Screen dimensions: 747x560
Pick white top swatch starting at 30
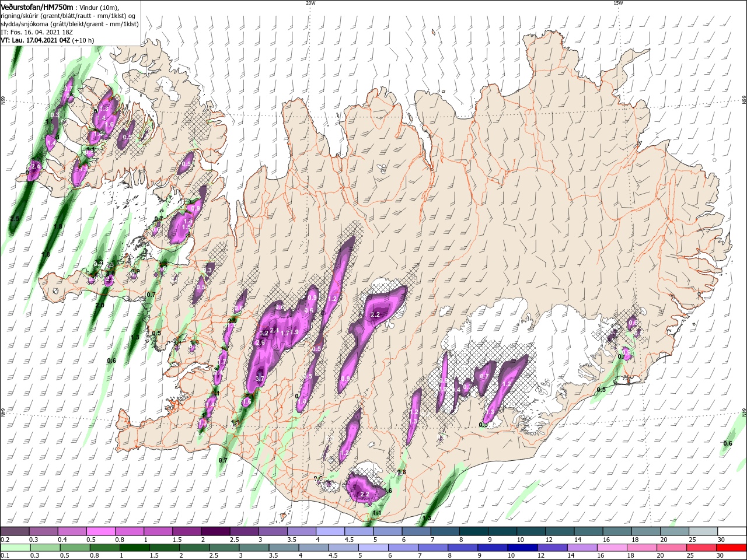(x=732, y=531)
